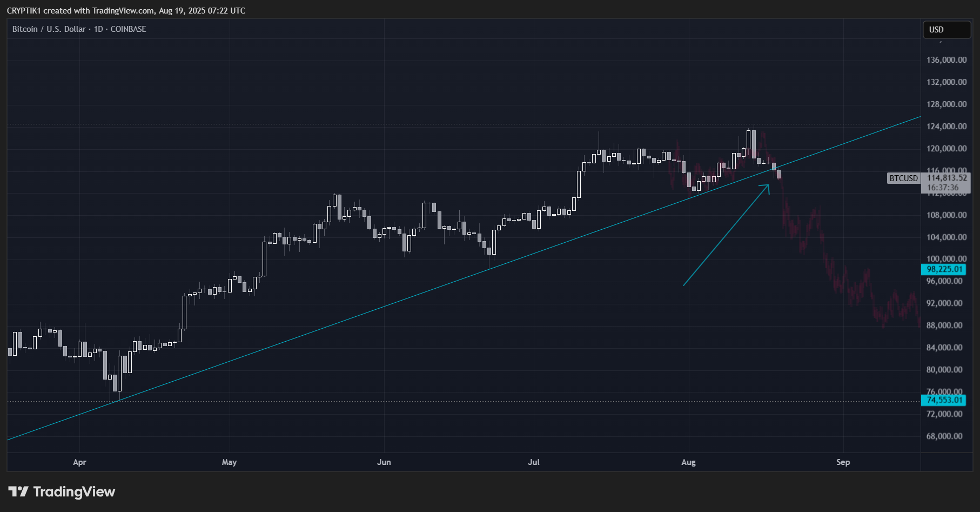Click the 80,000.00 price axis label

(944, 370)
